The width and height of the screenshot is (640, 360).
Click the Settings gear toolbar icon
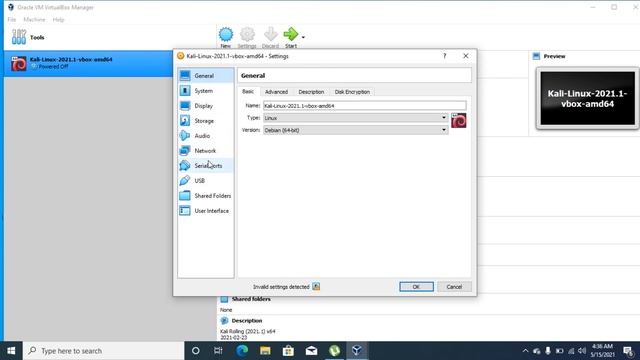pyautogui.click(x=247, y=34)
